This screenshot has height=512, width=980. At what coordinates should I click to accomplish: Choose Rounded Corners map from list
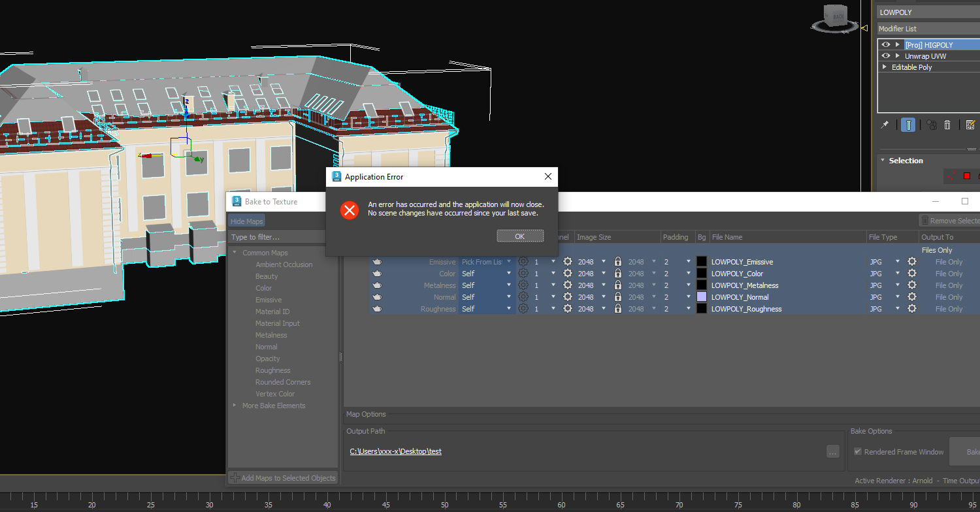[283, 382]
